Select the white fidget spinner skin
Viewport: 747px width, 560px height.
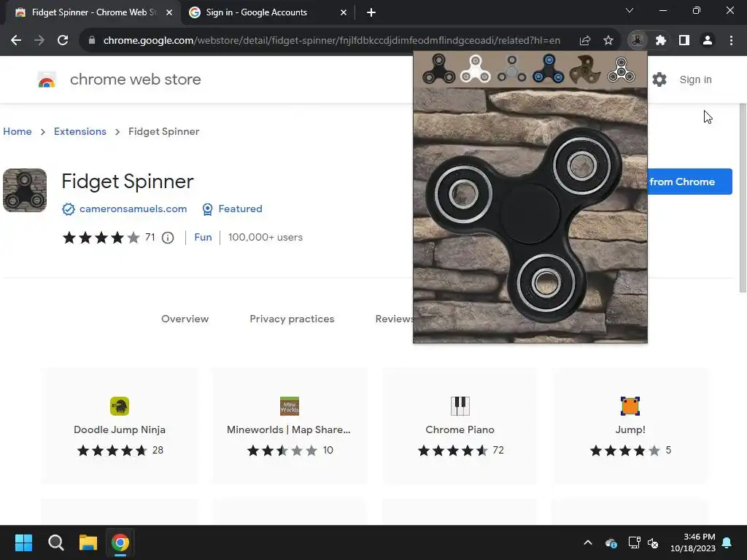[x=475, y=69]
